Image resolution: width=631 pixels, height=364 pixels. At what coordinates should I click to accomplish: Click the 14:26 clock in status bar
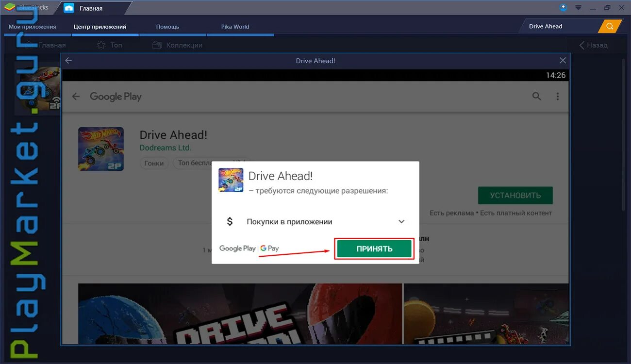(556, 75)
